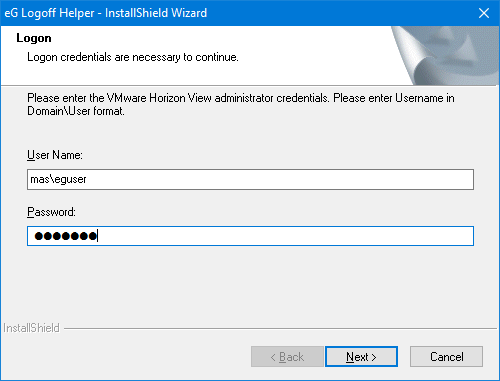Go back with the Back button
Screen dimensions: 500x381
(287, 357)
